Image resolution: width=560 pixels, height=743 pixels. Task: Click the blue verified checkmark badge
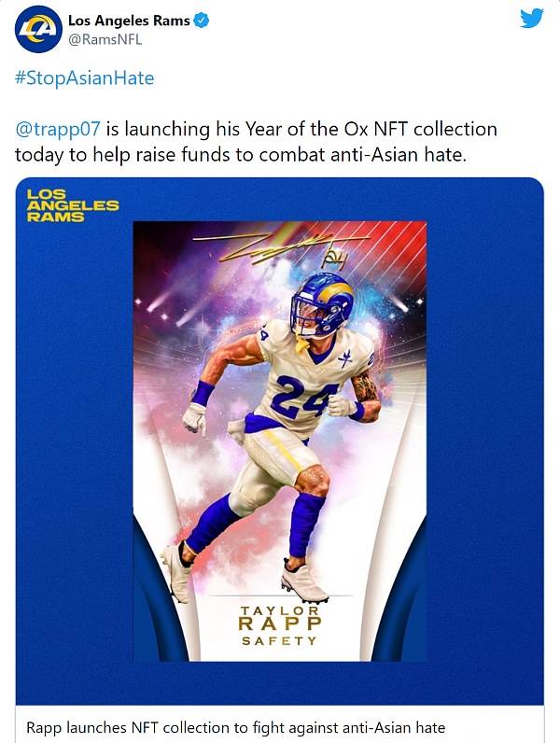click(203, 21)
